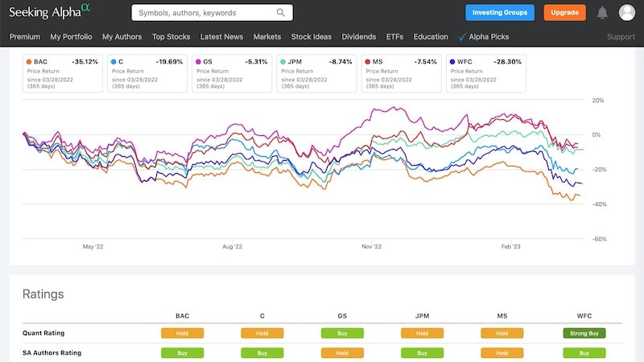This screenshot has width=644, height=362.
Task: Go to My Authors
Action: [122, 36]
